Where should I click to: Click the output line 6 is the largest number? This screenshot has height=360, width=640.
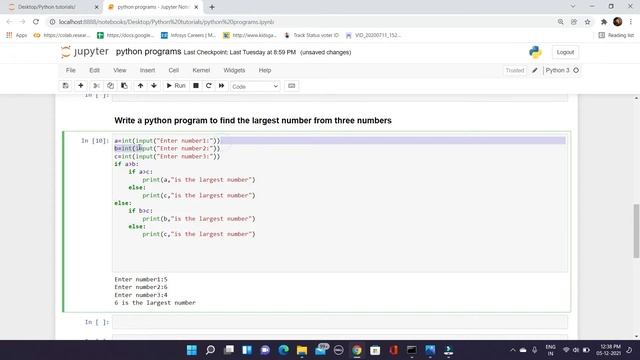(x=155, y=302)
